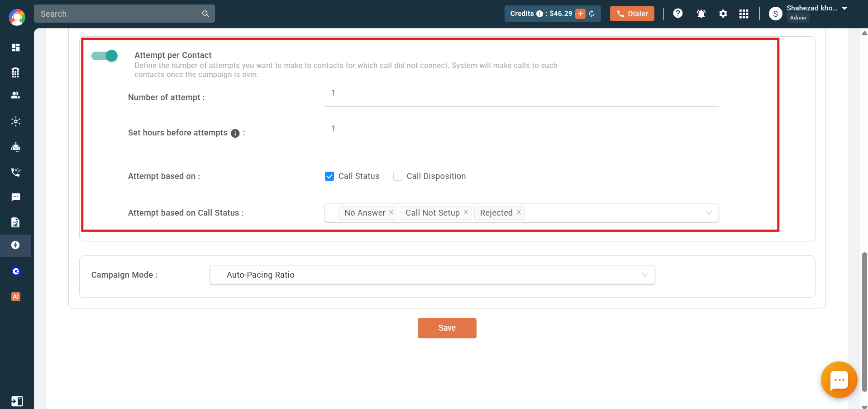Screen dimensions: 868x409
Task: Click the Credits $46.29 amount
Action: pos(561,14)
